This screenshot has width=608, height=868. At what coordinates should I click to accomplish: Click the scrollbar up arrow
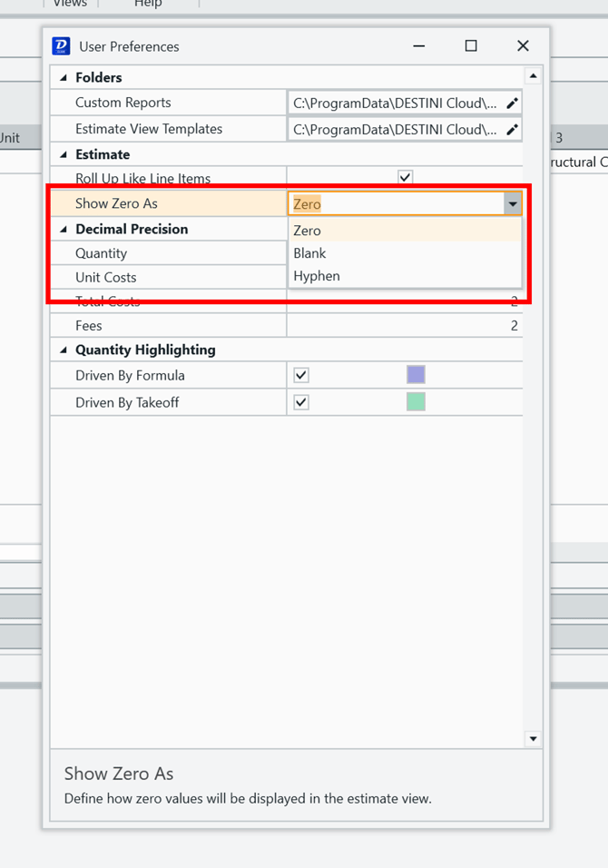point(533,76)
